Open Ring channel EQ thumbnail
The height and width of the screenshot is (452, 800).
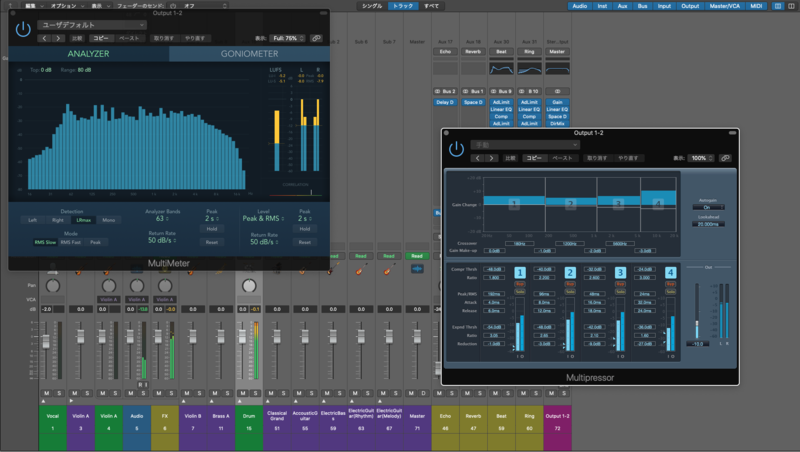529,68
